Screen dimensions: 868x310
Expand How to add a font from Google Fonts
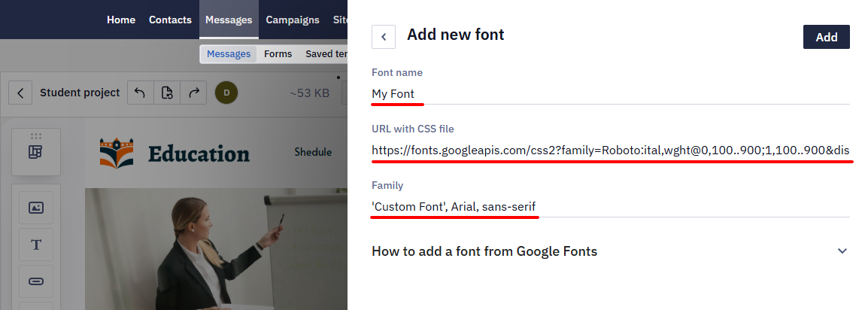[x=610, y=251]
